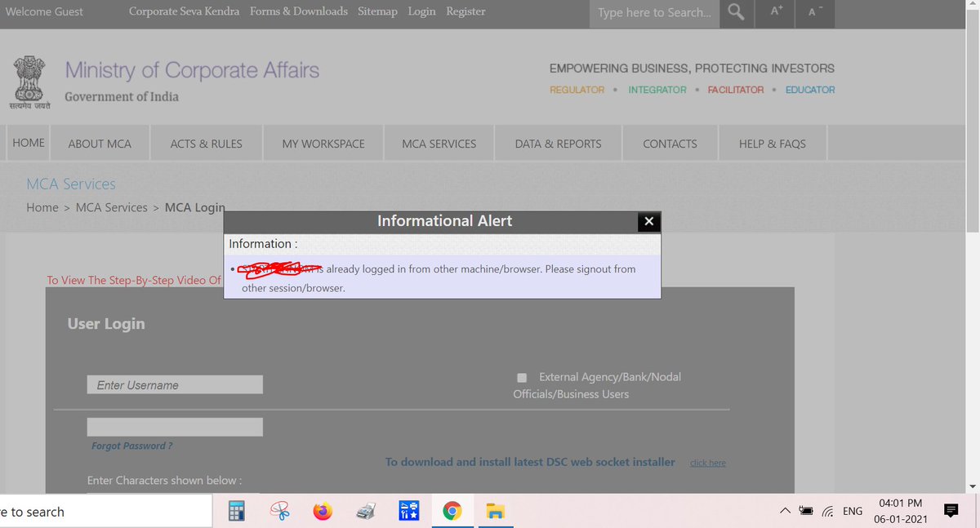
Task: Click the 'Welcome Guest' text
Action: tap(44, 11)
